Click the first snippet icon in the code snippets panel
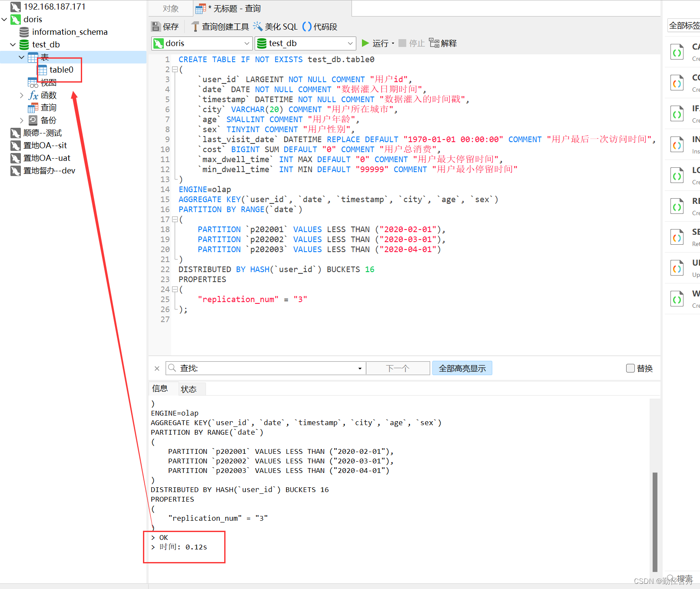The height and width of the screenshot is (589, 700). pyautogui.click(x=677, y=53)
